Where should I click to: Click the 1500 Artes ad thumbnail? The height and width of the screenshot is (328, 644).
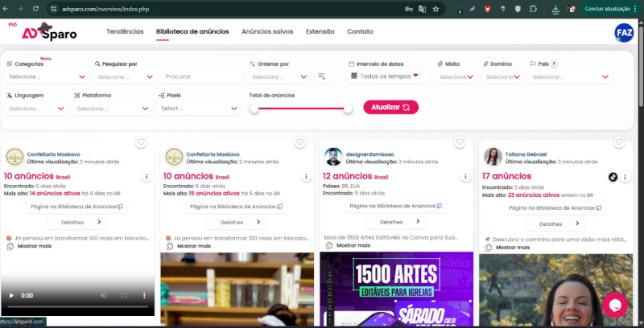pyautogui.click(x=396, y=289)
